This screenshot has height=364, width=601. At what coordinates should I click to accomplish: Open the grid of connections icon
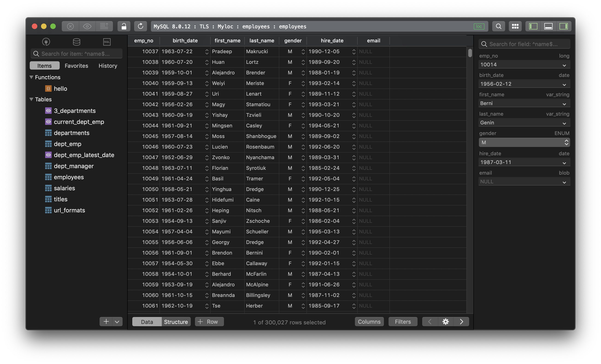coord(515,26)
